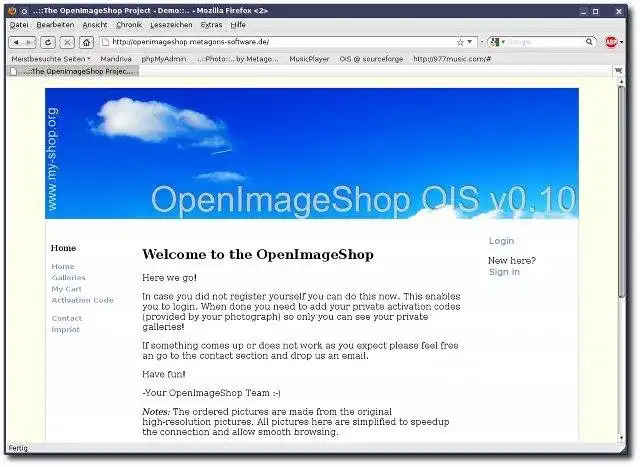Viewport: 640px width, 467px height.
Task: Open the Ansicht menu
Action: click(x=95, y=25)
